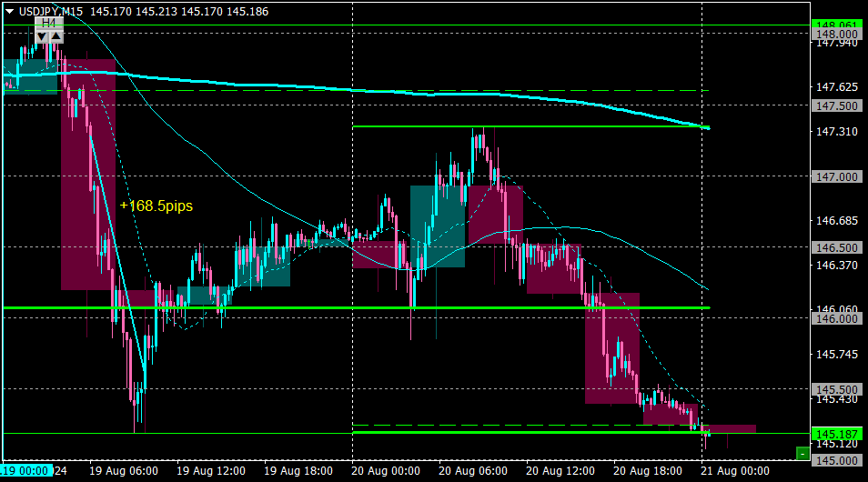Select the current price label 145.187
This screenshot has width=868, height=482.
836,434
